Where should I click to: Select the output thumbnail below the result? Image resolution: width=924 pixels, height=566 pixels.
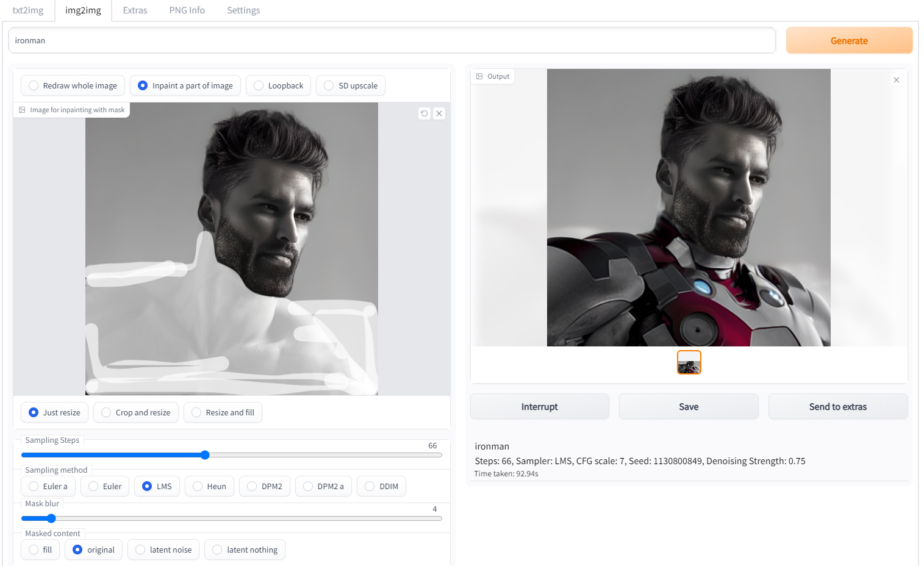tap(689, 362)
